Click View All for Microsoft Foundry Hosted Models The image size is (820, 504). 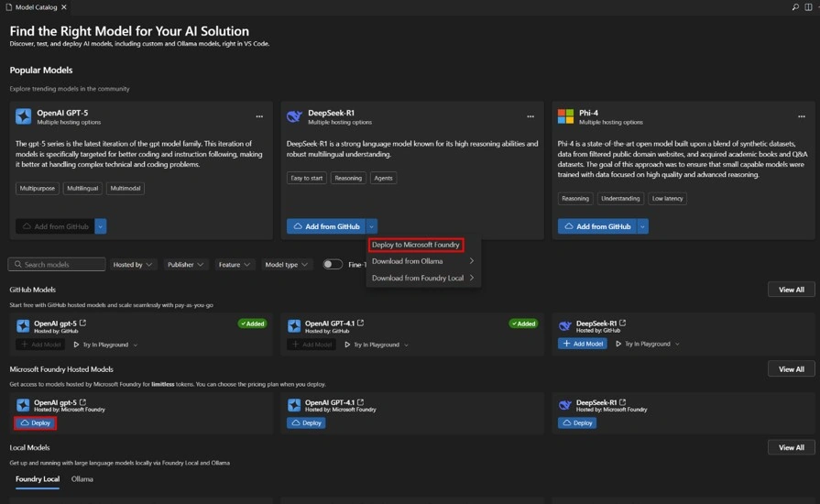point(792,369)
